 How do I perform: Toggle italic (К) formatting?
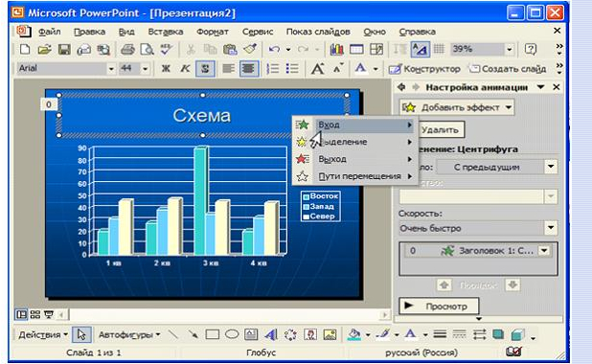coord(185,69)
